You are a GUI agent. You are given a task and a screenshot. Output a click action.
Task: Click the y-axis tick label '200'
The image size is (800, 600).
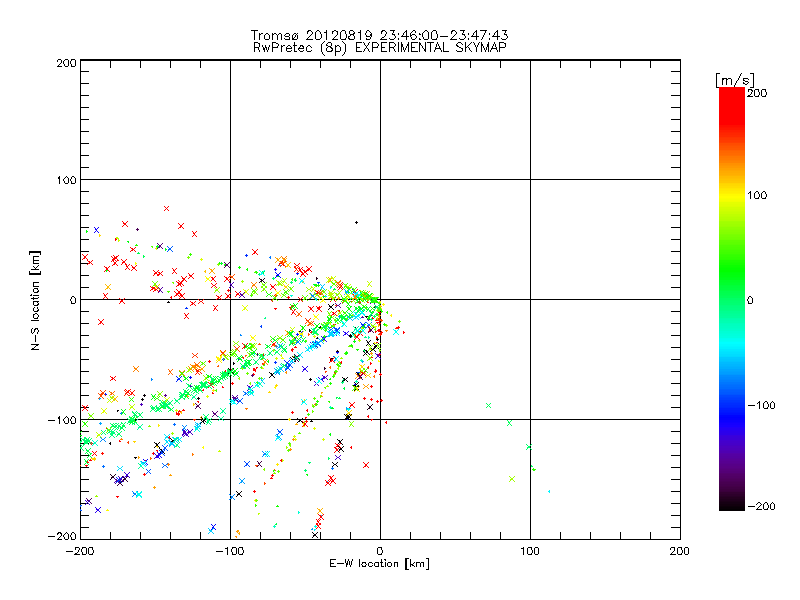(x=66, y=63)
